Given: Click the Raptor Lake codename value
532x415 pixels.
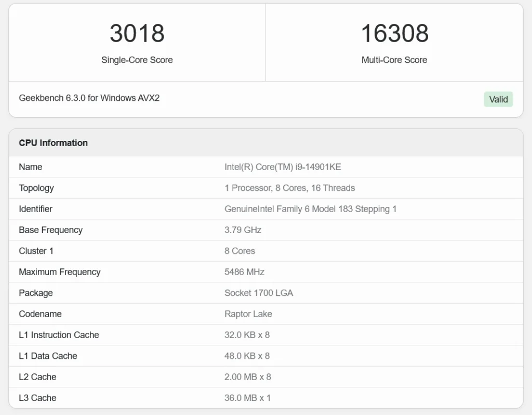Looking at the screenshot, I should (x=248, y=314).
